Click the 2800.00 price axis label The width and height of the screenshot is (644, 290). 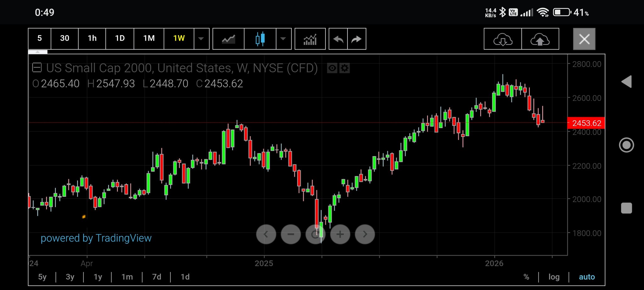point(587,64)
